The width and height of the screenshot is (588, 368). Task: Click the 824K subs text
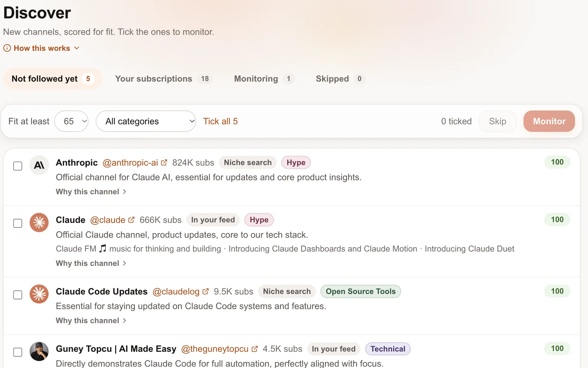pyautogui.click(x=193, y=163)
